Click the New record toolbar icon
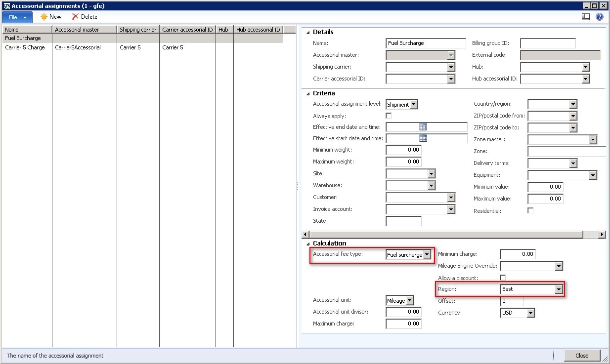610x364 pixels. [44, 17]
